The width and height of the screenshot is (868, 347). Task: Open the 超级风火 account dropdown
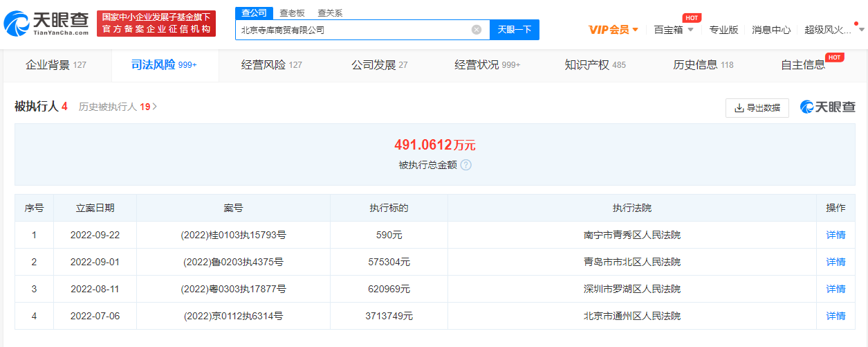click(x=832, y=30)
